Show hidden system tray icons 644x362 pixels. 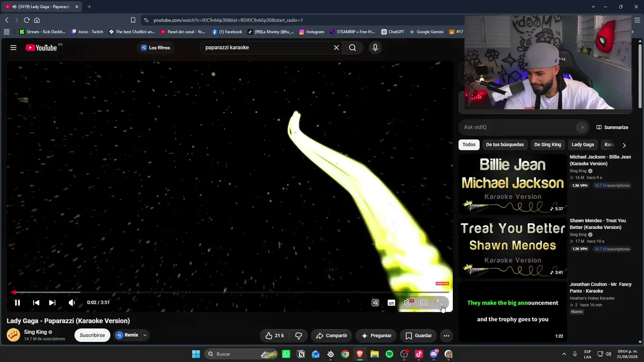point(563,354)
